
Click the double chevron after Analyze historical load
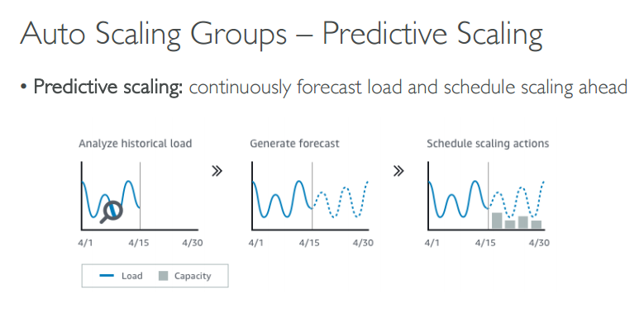pyautogui.click(x=217, y=171)
